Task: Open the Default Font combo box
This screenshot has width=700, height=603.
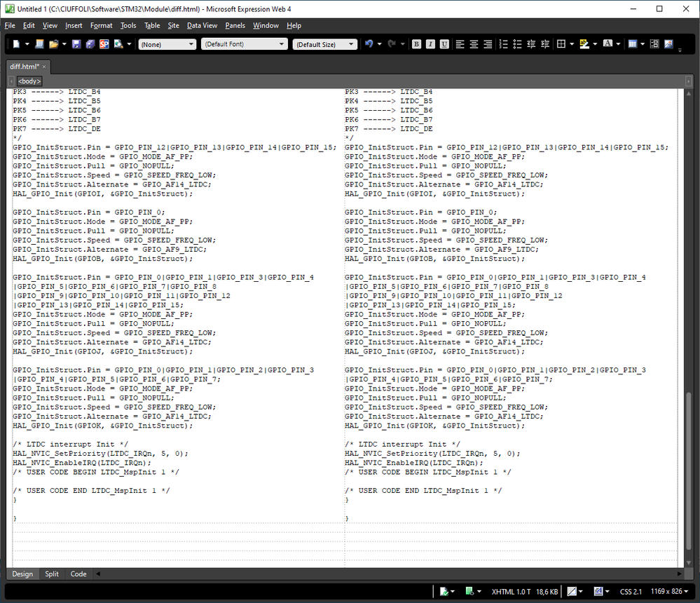Action: coord(244,44)
